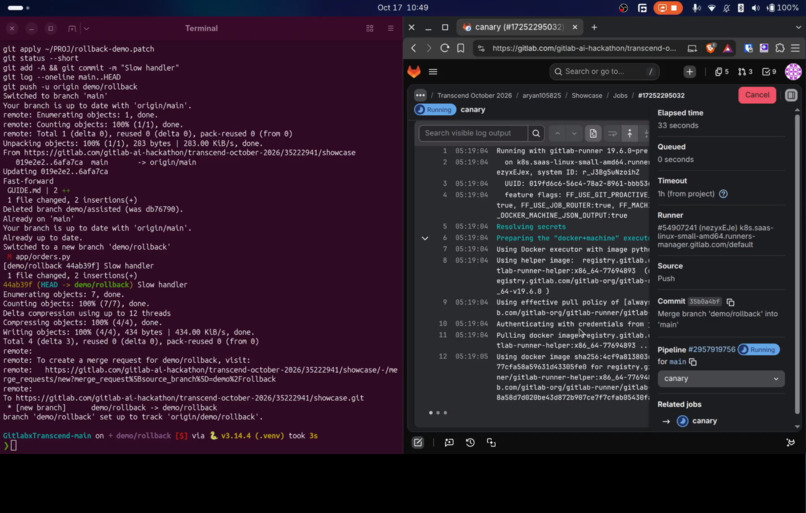The image size is (806, 513).
Task: Open the Jobs breadcrumb
Action: 620,96
